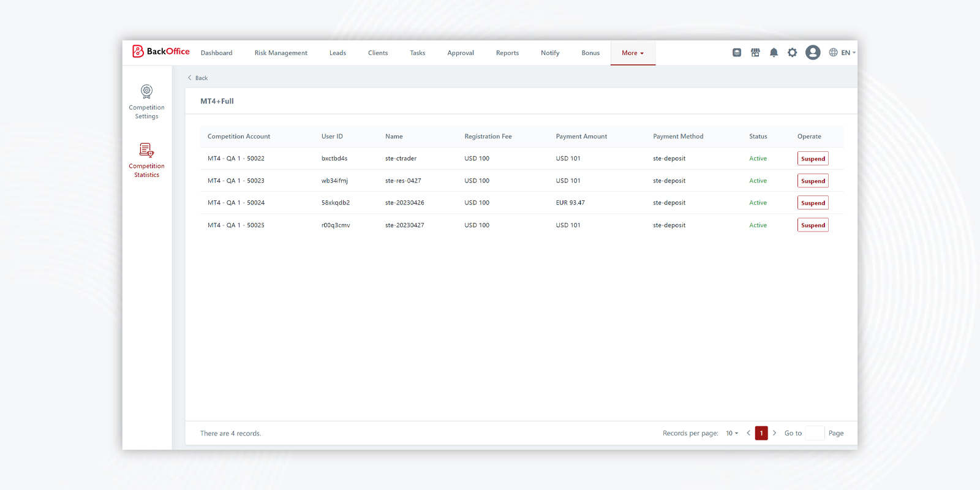Viewport: 980px width, 490px height.
Task: Click user ID r00q3cmv
Action: [336, 225]
